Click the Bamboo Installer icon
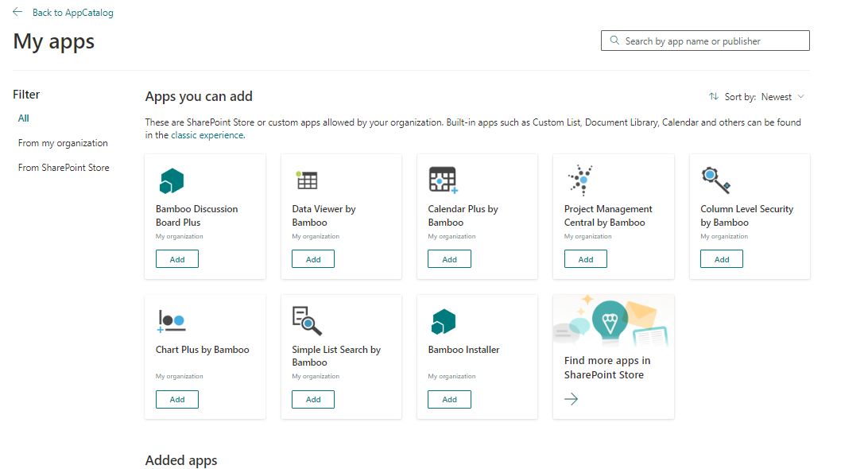Screen dimensions: 868x469 pyautogui.click(x=444, y=321)
